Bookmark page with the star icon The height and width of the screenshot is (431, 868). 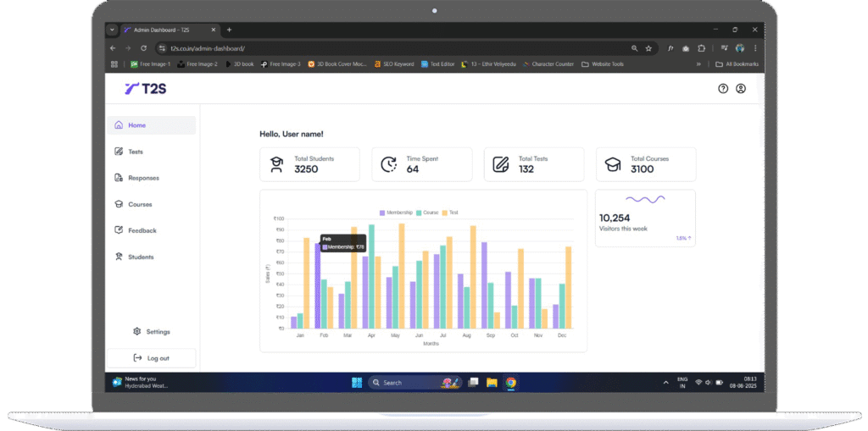648,48
